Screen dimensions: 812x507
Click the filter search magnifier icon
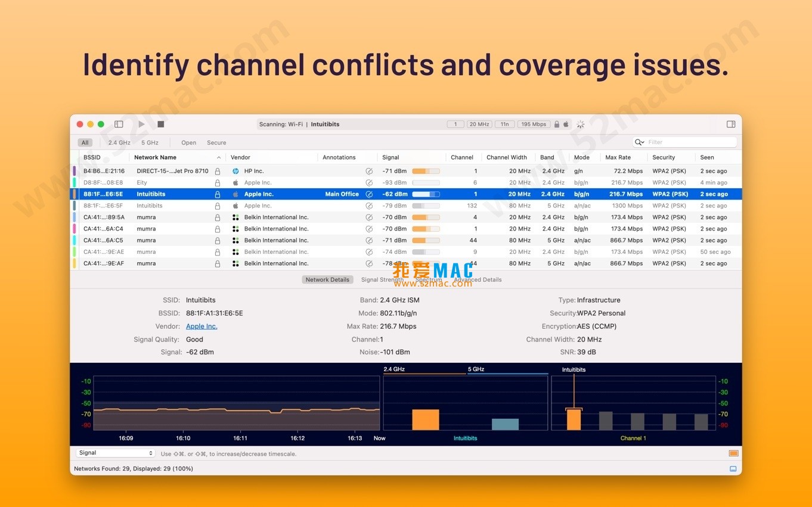(x=640, y=142)
